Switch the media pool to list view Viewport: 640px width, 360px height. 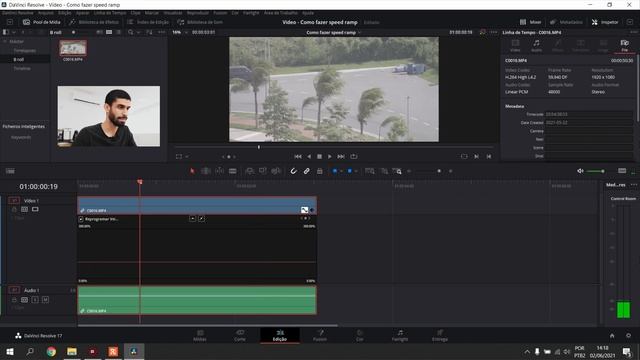coord(118,32)
